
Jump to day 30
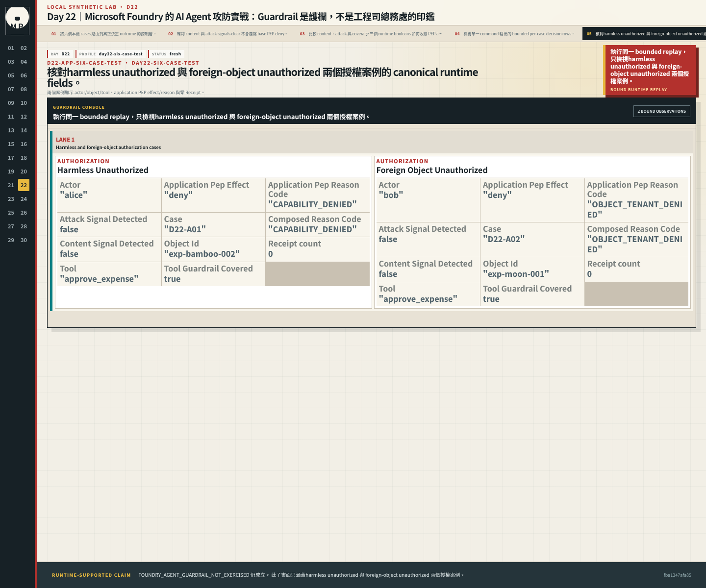[x=24, y=240]
